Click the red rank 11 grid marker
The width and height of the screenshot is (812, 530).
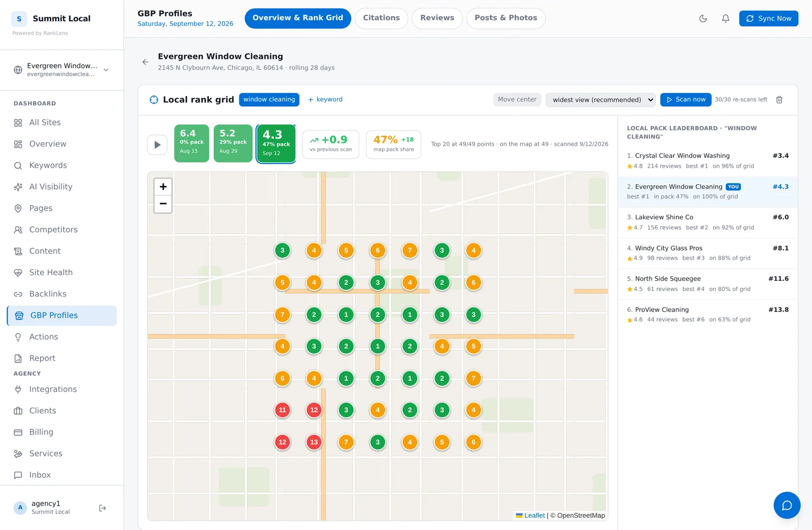tap(283, 410)
